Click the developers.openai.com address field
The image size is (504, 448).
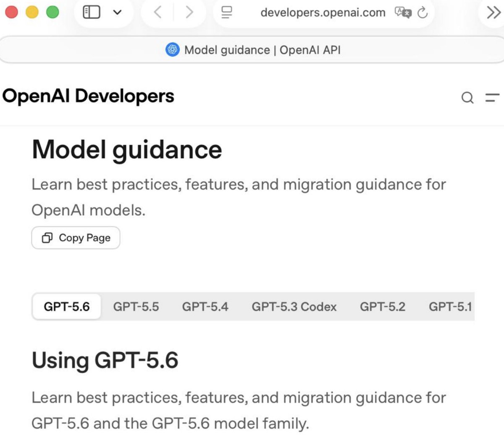pyautogui.click(x=323, y=13)
